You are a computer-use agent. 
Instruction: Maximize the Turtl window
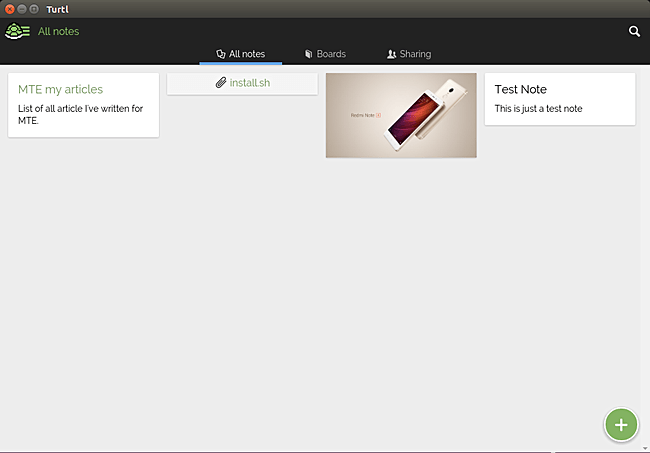click(x=34, y=9)
